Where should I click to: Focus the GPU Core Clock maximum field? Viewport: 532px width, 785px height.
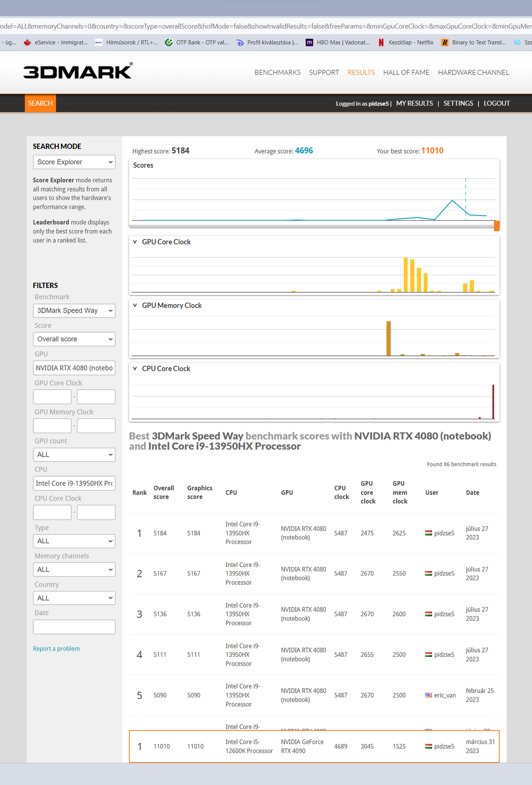[x=96, y=397]
